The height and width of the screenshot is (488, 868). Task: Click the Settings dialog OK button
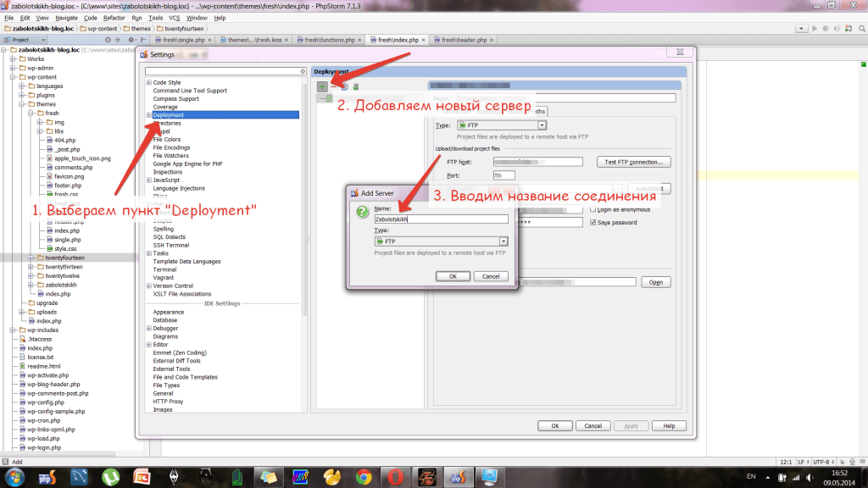(x=554, y=426)
